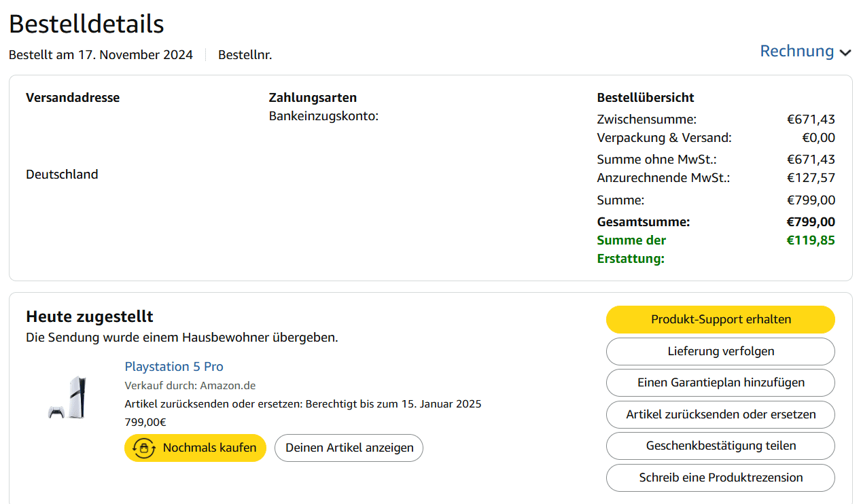Viewport: 861px width, 504px height.
Task: Click Produkt-Support erhalten button
Action: 720,319
